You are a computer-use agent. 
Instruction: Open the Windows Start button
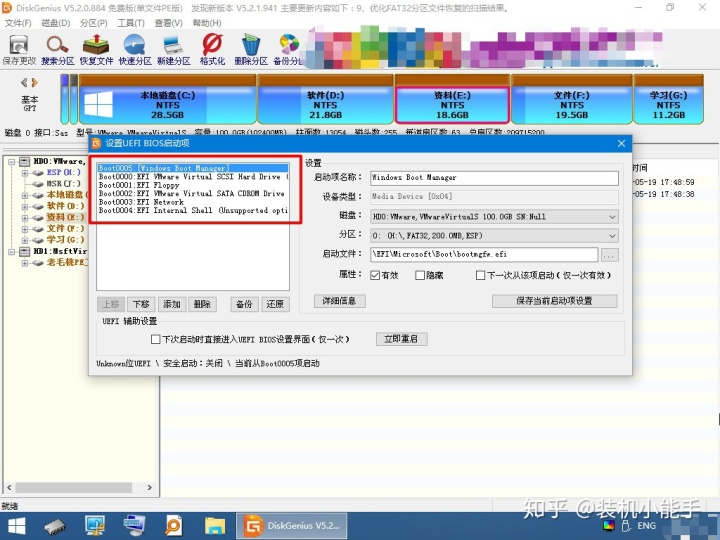[x=17, y=526]
